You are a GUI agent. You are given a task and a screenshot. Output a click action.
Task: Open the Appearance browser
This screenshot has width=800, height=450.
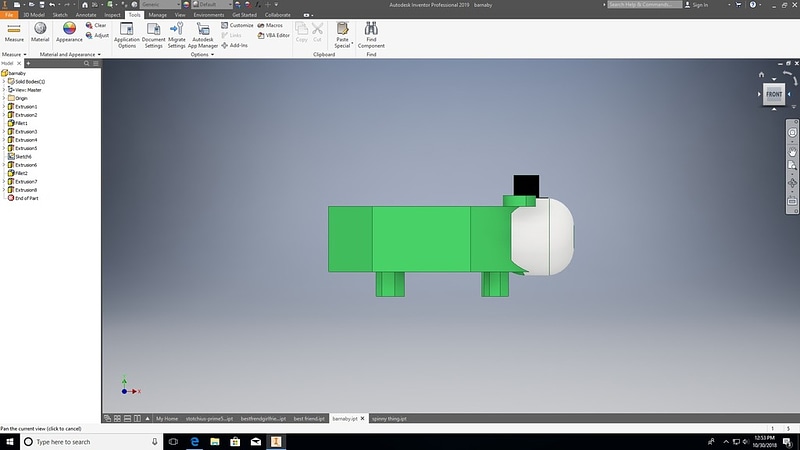click(x=69, y=33)
